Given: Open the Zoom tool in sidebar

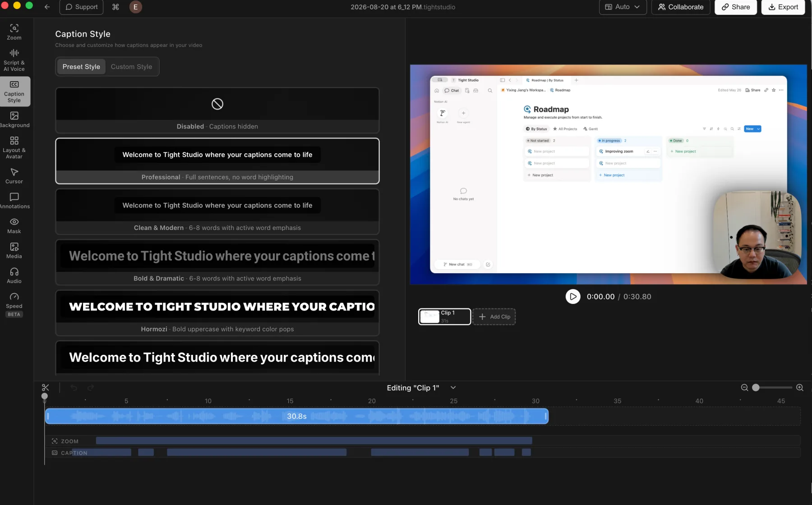Looking at the screenshot, I should (x=14, y=32).
